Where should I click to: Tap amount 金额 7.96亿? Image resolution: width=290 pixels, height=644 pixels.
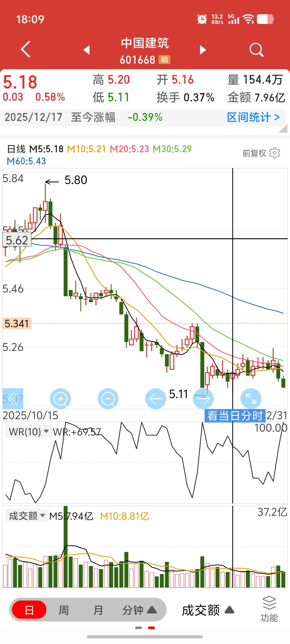tap(256, 97)
